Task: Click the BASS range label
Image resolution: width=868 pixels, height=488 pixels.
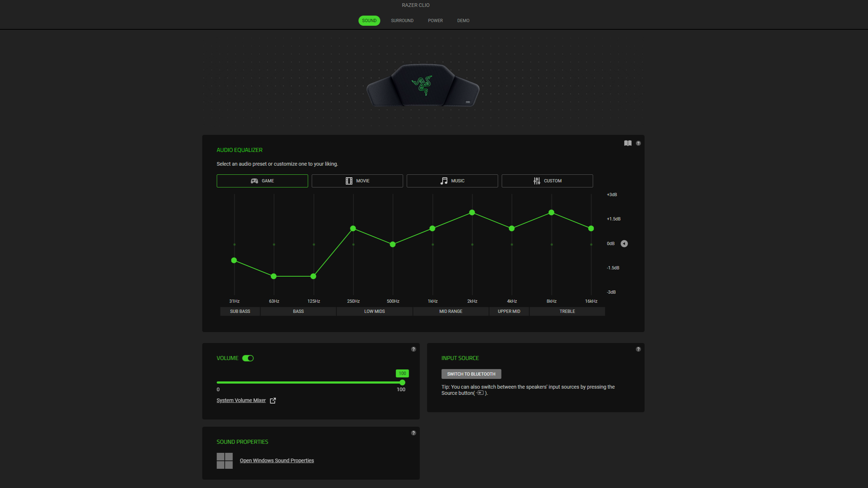Action: (x=298, y=311)
